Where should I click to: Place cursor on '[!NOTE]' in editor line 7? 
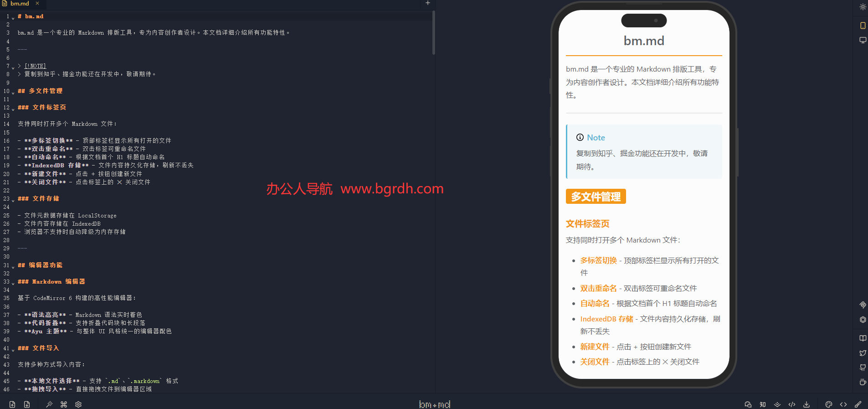[35, 66]
